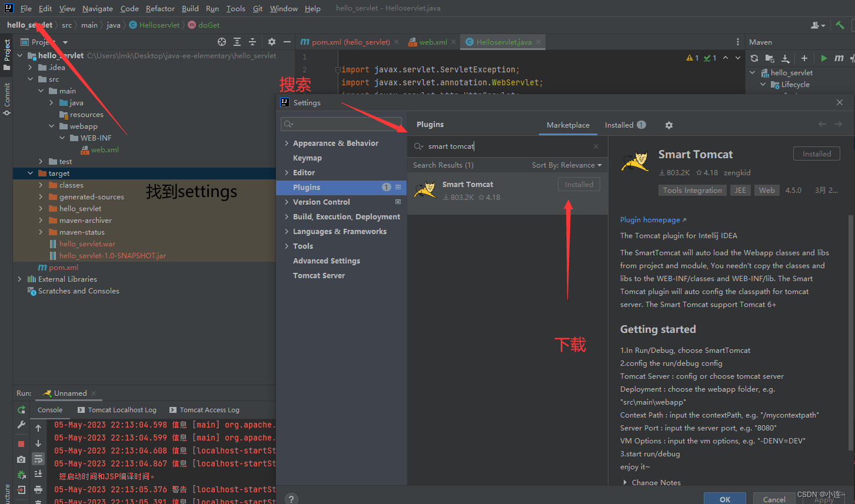Viewport: 855px width, 504px height.
Task: Collapse the target folder in project tree
Action: pos(31,173)
